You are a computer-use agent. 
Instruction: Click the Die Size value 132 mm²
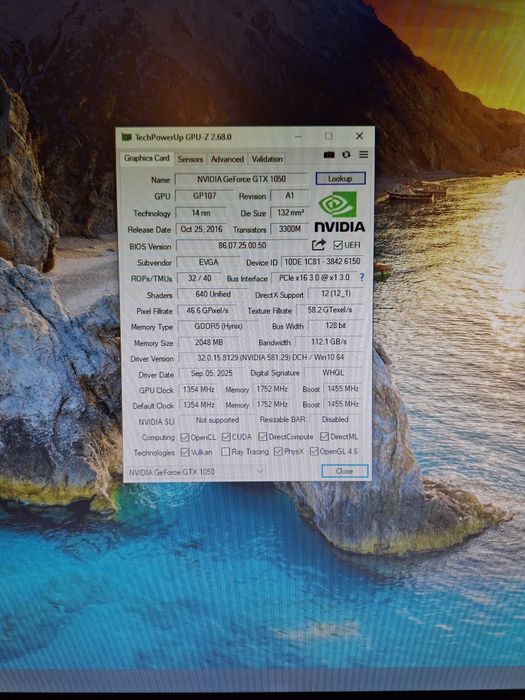(290, 212)
